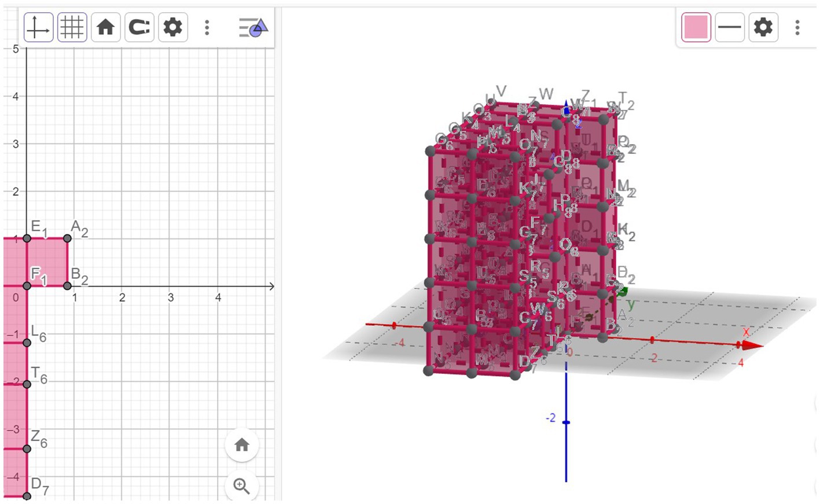Open settings gear in the 3D view toolbar

coord(763,27)
